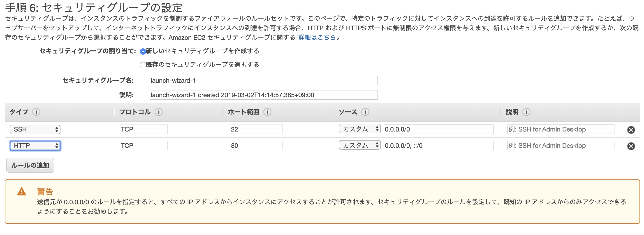644x235 pixels.
Task: Open the HTTP type dropdown
Action: pyautogui.click(x=35, y=146)
